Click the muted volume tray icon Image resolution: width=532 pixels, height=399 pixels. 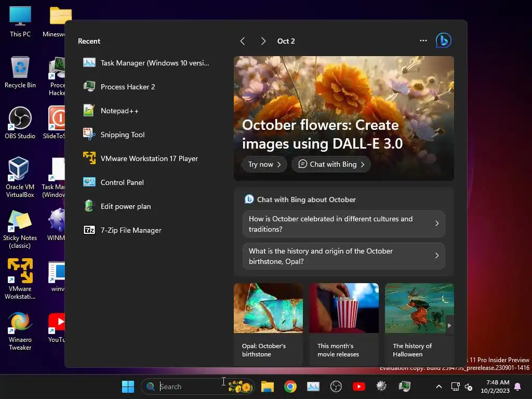click(469, 387)
